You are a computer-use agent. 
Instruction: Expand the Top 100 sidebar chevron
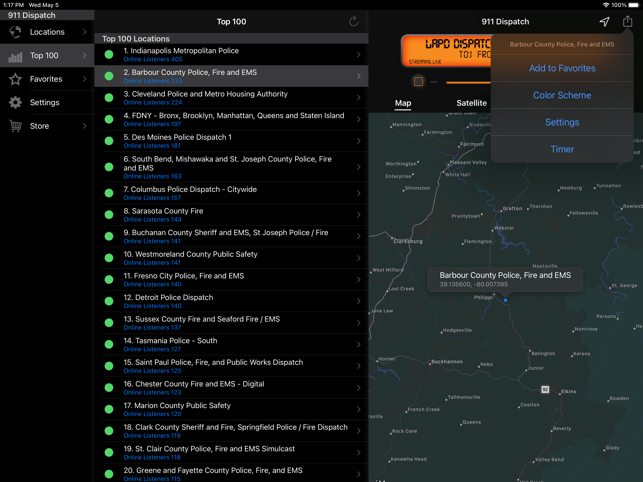tap(84, 55)
